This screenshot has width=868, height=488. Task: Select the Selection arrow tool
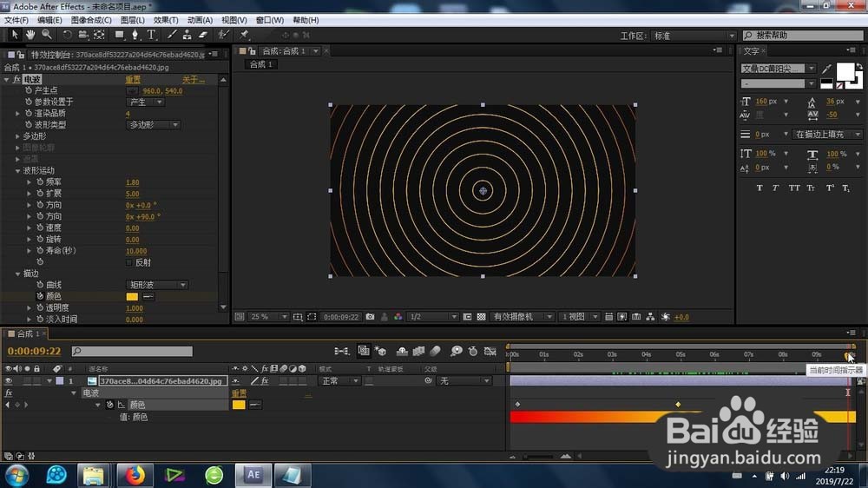[x=15, y=35]
